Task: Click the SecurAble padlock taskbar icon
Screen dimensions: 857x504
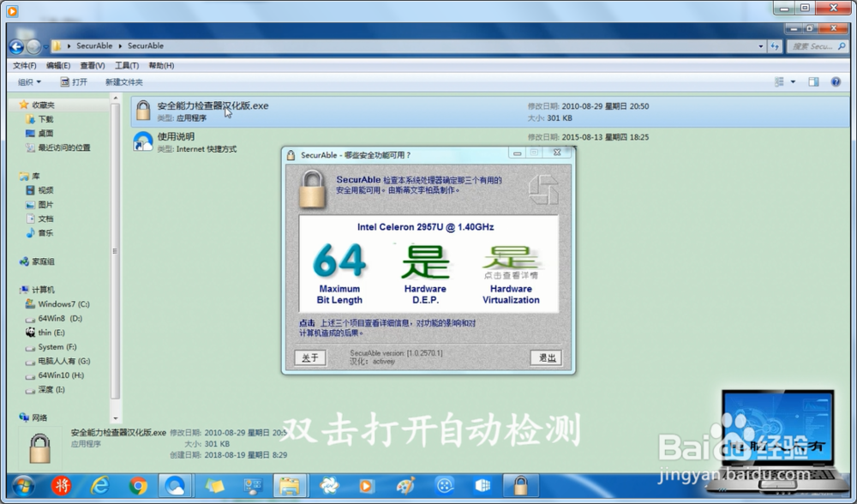Action: 520,485
